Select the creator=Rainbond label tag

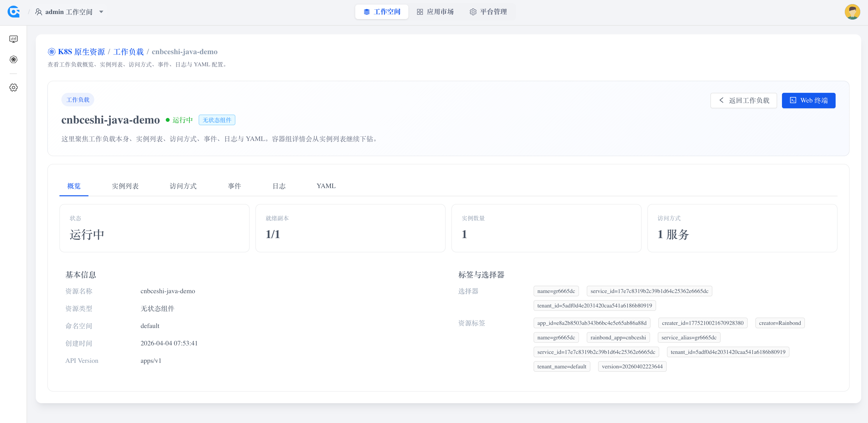780,323
